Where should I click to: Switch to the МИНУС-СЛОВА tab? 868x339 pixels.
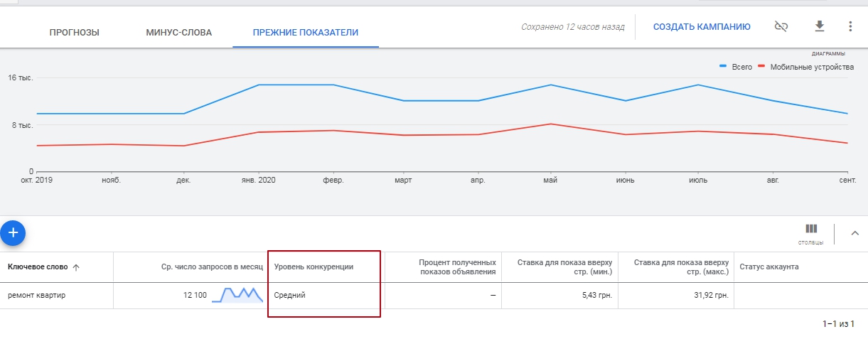click(178, 32)
